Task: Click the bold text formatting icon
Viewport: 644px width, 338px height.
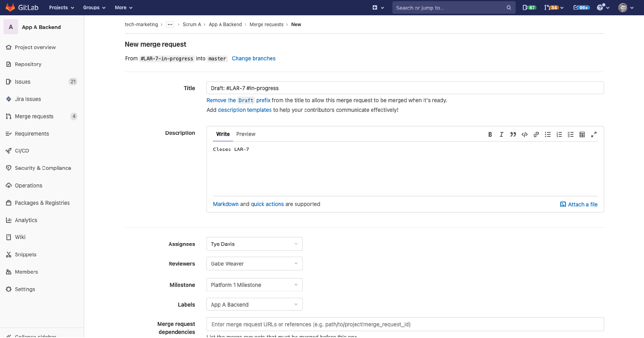Action: coord(490,134)
